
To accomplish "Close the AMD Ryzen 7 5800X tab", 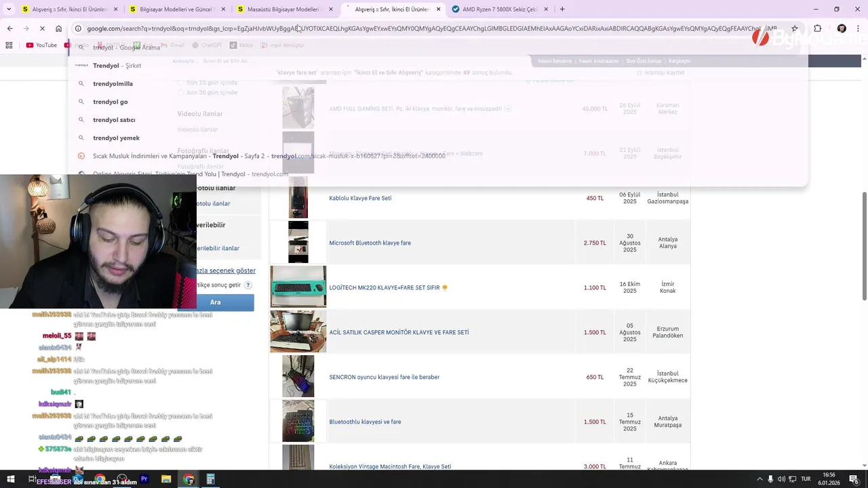I will tap(545, 9).
